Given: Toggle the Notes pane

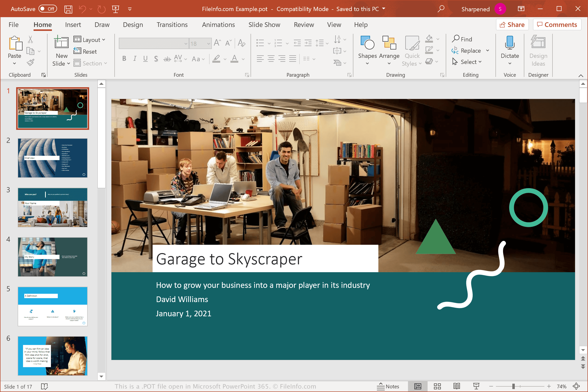Looking at the screenshot, I should (x=388, y=386).
